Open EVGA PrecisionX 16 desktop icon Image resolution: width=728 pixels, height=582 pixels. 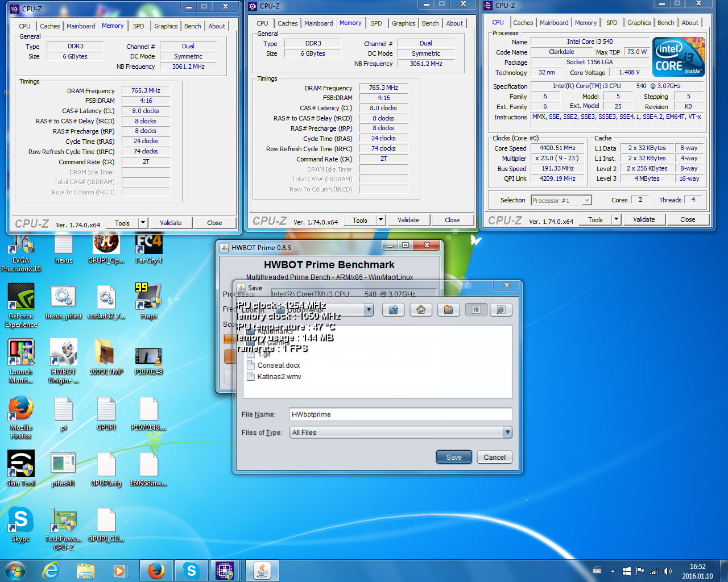[x=21, y=253]
